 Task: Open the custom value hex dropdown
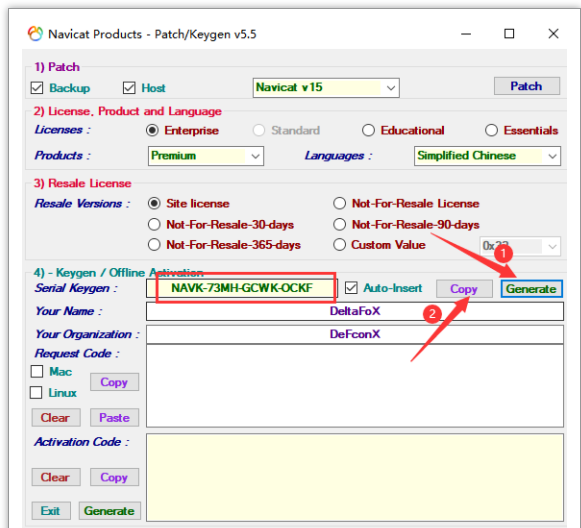coord(520,246)
